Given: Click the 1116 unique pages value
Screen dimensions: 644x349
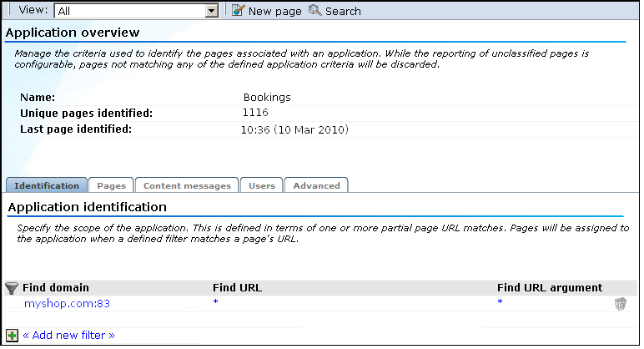Looking at the screenshot, I should coord(255,113).
